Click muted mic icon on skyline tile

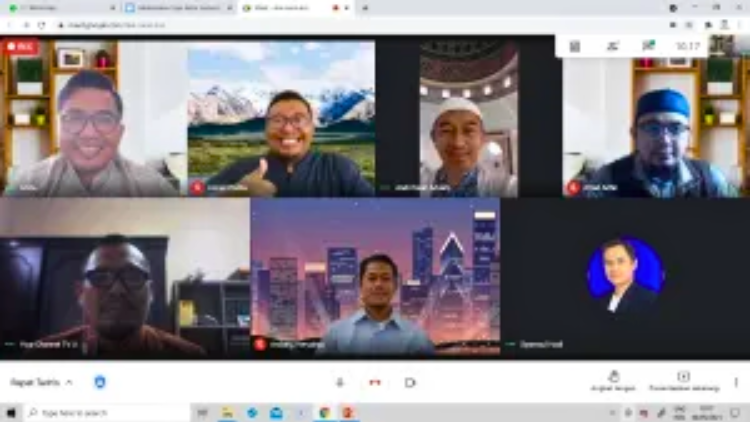pos(260,344)
